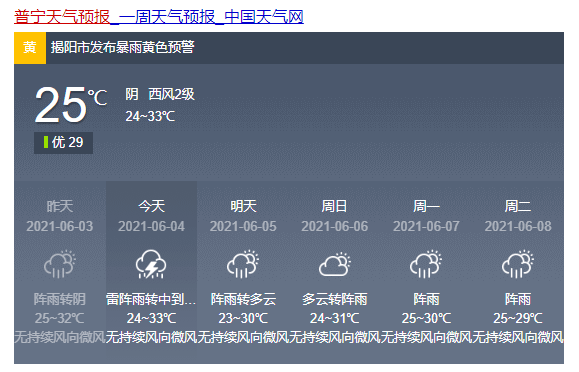
Task: Click yesterday's temperature 25~32℃
Action: click(x=60, y=318)
